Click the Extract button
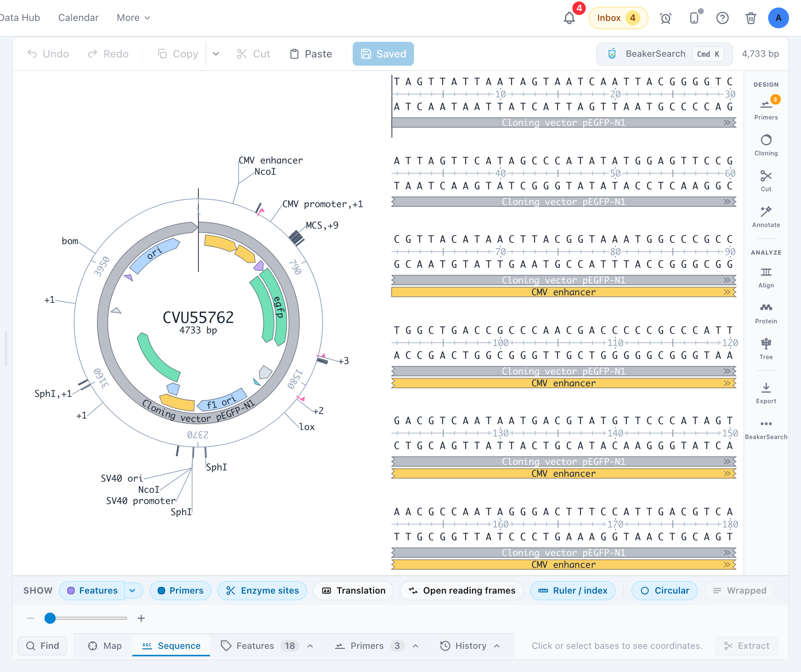The width and height of the screenshot is (801, 672). click(x=746, y=646)
